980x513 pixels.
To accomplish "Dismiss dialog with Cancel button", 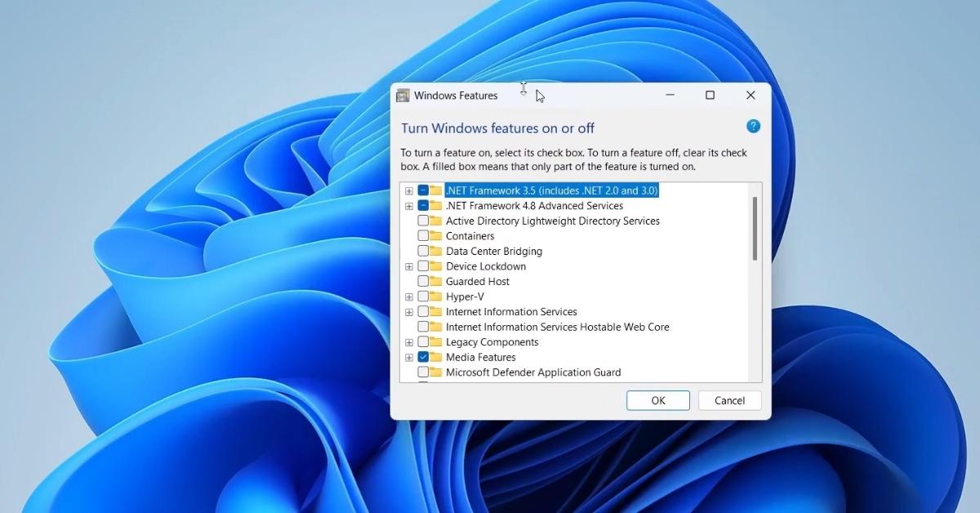I will [x=730, y=400].
